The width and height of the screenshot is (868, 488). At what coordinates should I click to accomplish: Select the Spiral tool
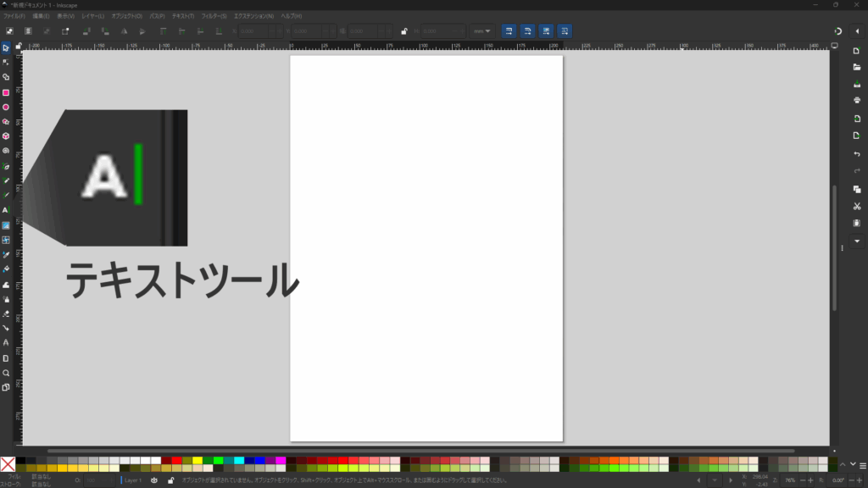click(x=6, y=151)
